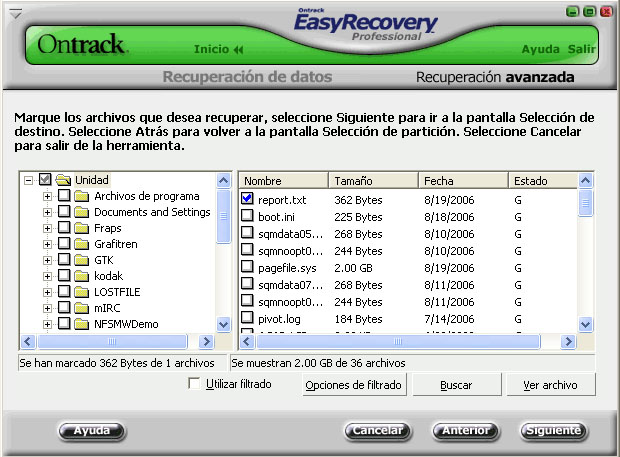Click the NFSMWDemo folder icon
The width and height of the screenshot is (620, 457).
coord(82,324)
